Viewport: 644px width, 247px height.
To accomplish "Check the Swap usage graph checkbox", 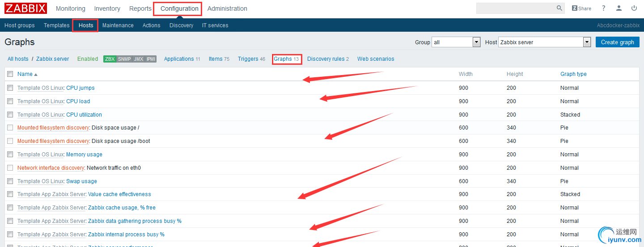I will coord(10,181).
